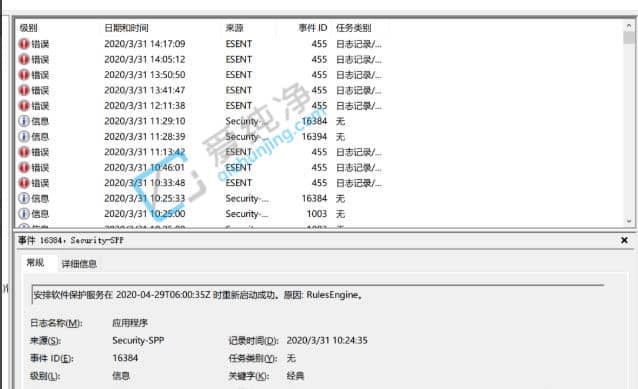Click the info icon of the 11:28:39 event
Image resolution: width=638 pixels, height=389 pixels.
point(24,137)
